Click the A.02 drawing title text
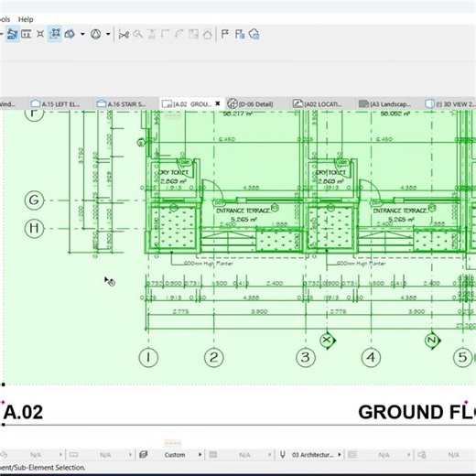Viewport: 476px width, 476px height. click(23, 412)
